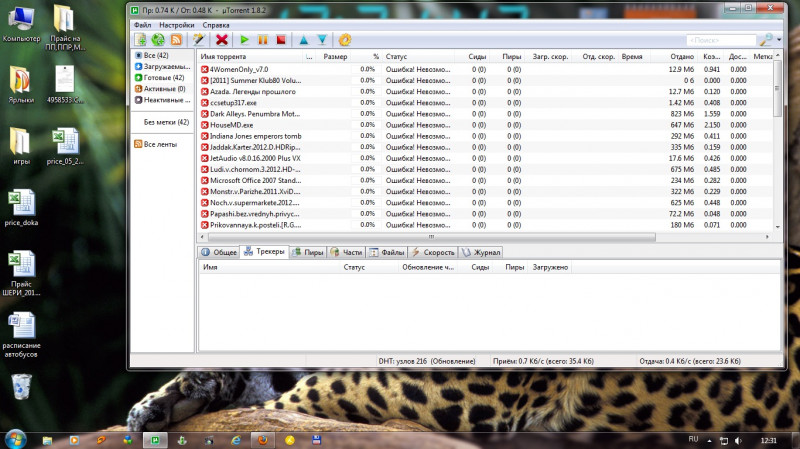This screenshot has width=800, height=449.
Task: Sort by Загр. скор. column header
Action: 550,57
